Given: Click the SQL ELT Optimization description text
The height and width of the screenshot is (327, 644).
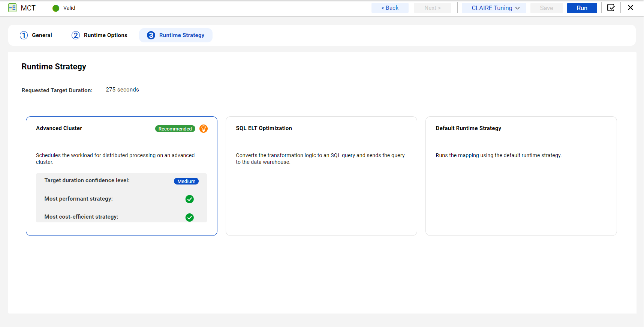Looking at the screenshot, I should point(320,159).
